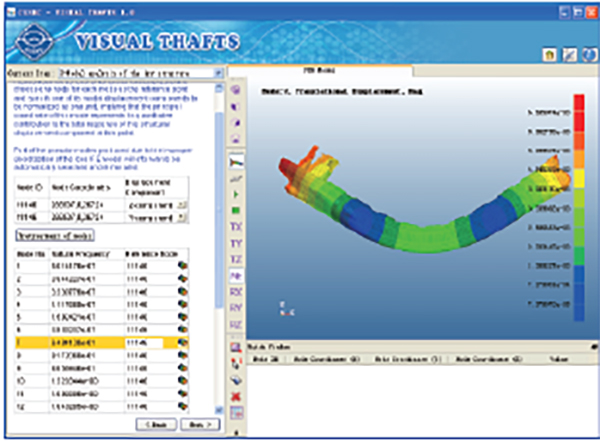Open help with the round blue header icon
600x443 pixels.
pyautogui.click(x=589, y=55)
